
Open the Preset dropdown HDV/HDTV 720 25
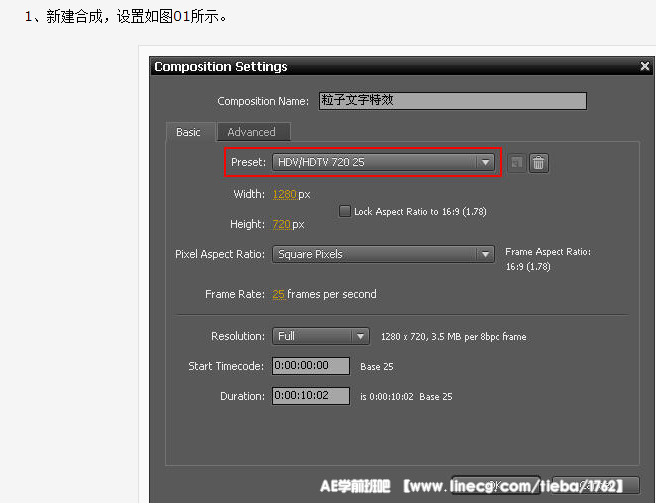point(383,162)
